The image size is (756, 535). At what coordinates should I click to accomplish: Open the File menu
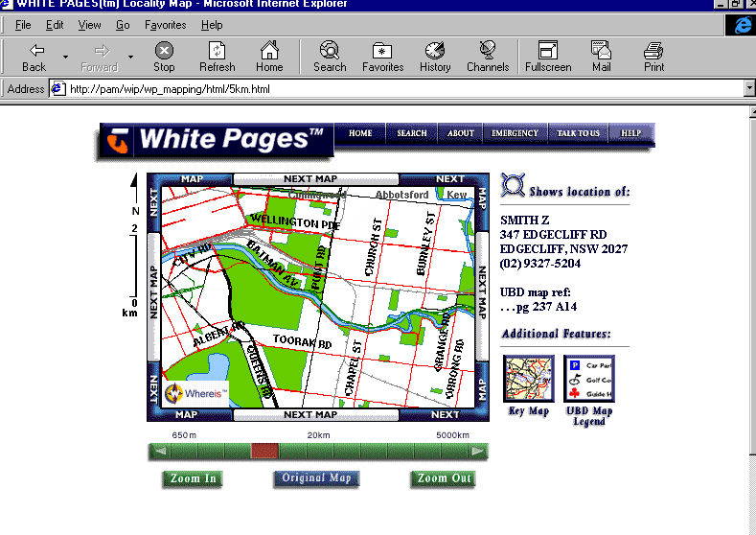point(23,25)
